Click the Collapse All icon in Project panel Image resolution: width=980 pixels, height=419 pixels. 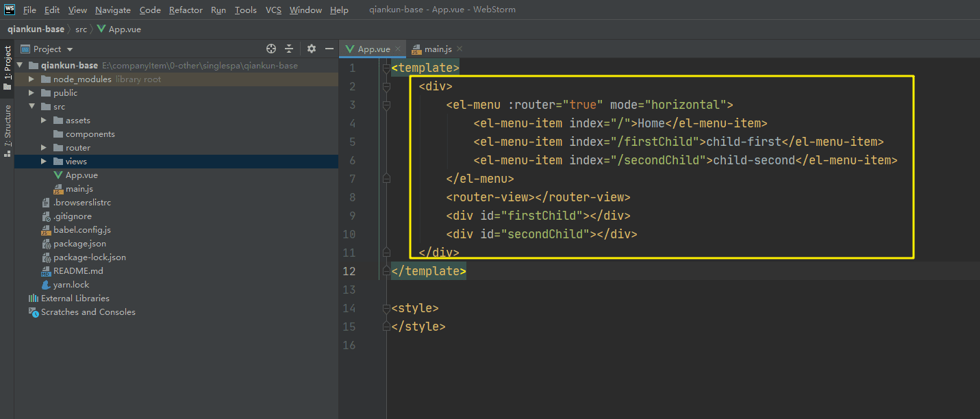point(289,49)
